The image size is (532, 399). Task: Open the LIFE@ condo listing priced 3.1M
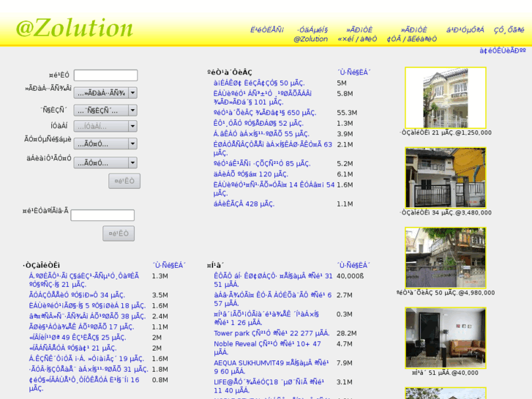pos(269,386)
